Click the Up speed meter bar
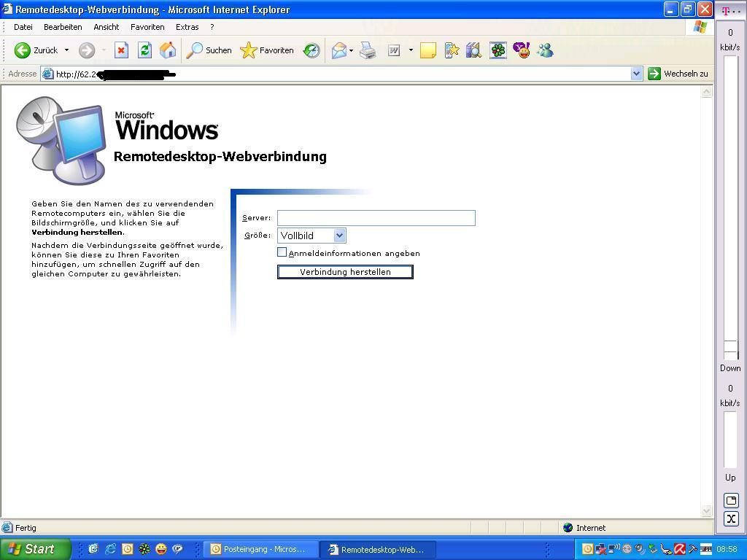Screen dimensions: 747x560 (730, 440)
